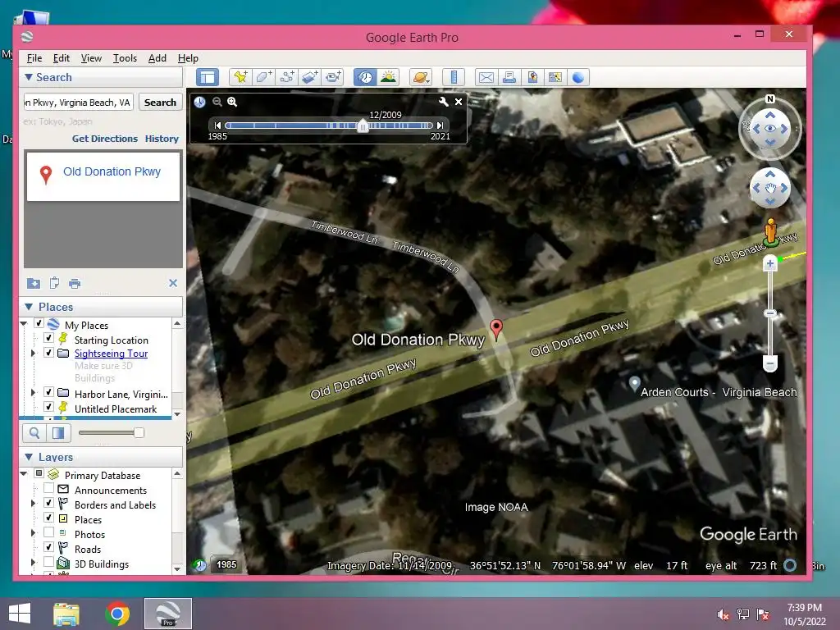The image size is (840, 630).
Task: Open the File menu
Action: (34, 58)
